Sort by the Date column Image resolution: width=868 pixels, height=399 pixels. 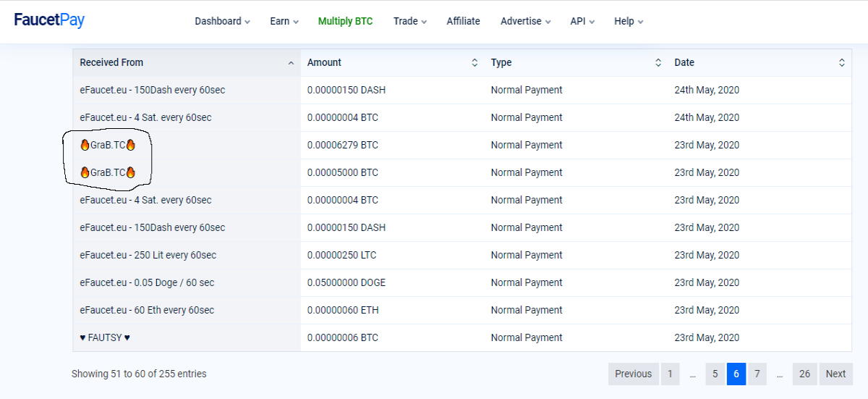[759, 62]
